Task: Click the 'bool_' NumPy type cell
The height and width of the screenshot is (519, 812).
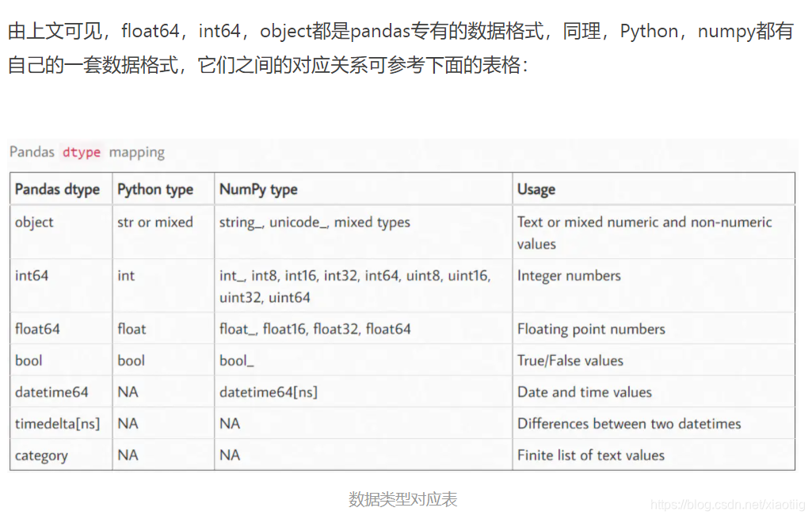Action: pyautogui.click(x=364, y=360)
